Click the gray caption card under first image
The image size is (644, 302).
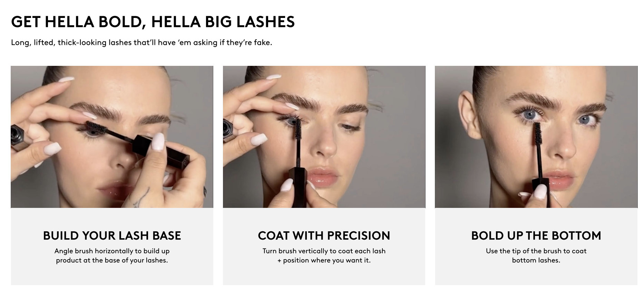click(x=112, y=246)
